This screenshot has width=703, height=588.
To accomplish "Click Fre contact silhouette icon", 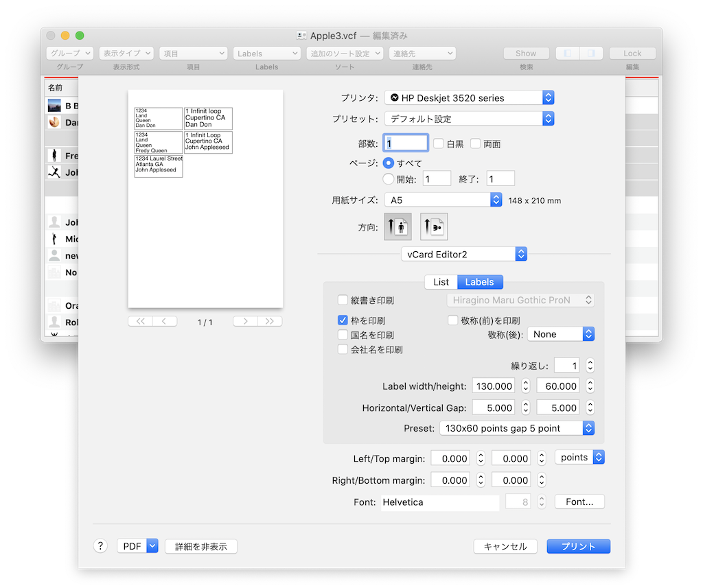I will coord(54,156).
